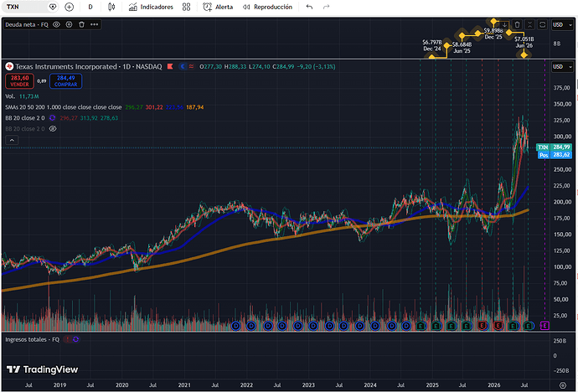Open the Reproducción bar replay
Viewport: 578px width, 392px height.
click(x=267, y=7)
